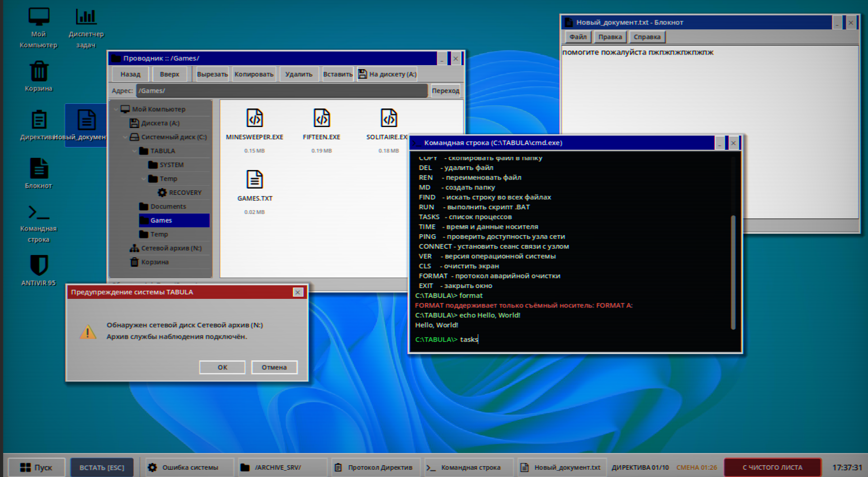Click the С ЧИСТОГО ЛИСТА button
Screen dimensions: 868x477
coord(773,468)
